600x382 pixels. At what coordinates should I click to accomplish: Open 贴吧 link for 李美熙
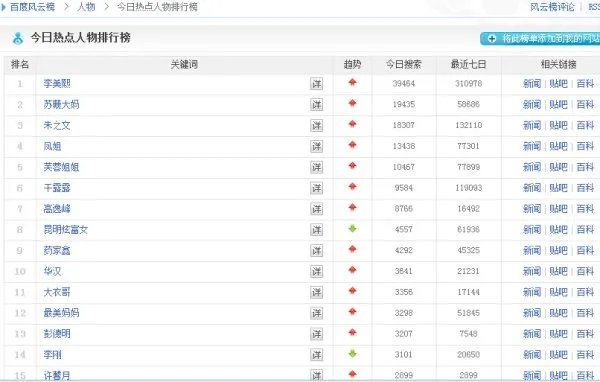pyautogui.click(x=558, y=83)
